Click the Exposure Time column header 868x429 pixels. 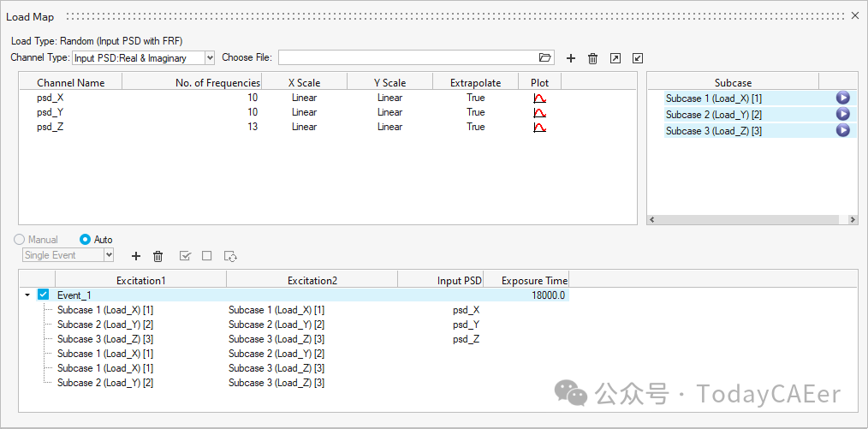(x=526, y=280)
